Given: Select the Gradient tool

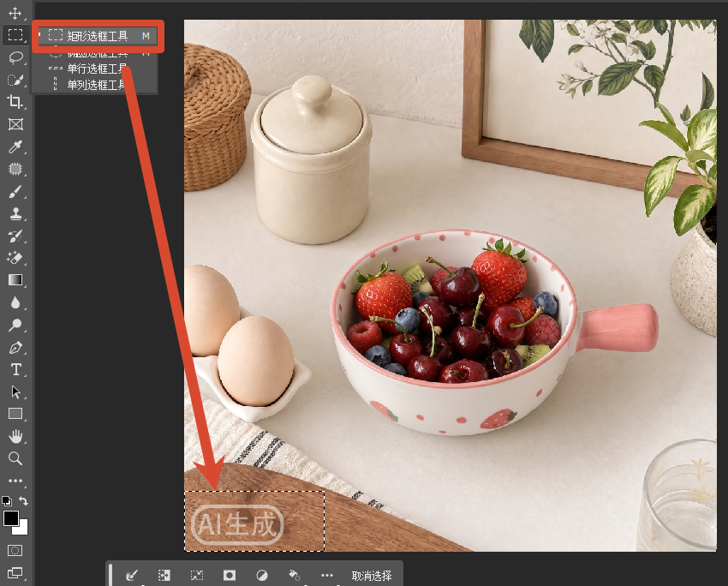Looking at the screenshot, I should pyautogui.click(x=15, y=280).
